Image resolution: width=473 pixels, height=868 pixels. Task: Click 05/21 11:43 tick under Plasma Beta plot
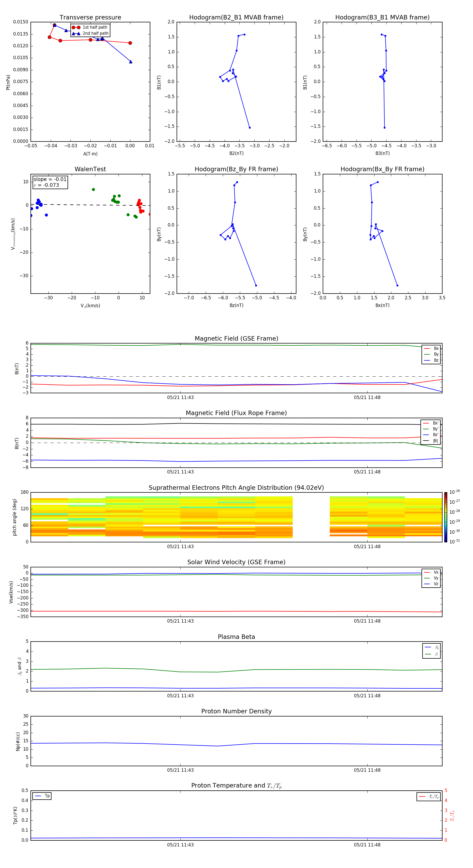tap(181, 696)
